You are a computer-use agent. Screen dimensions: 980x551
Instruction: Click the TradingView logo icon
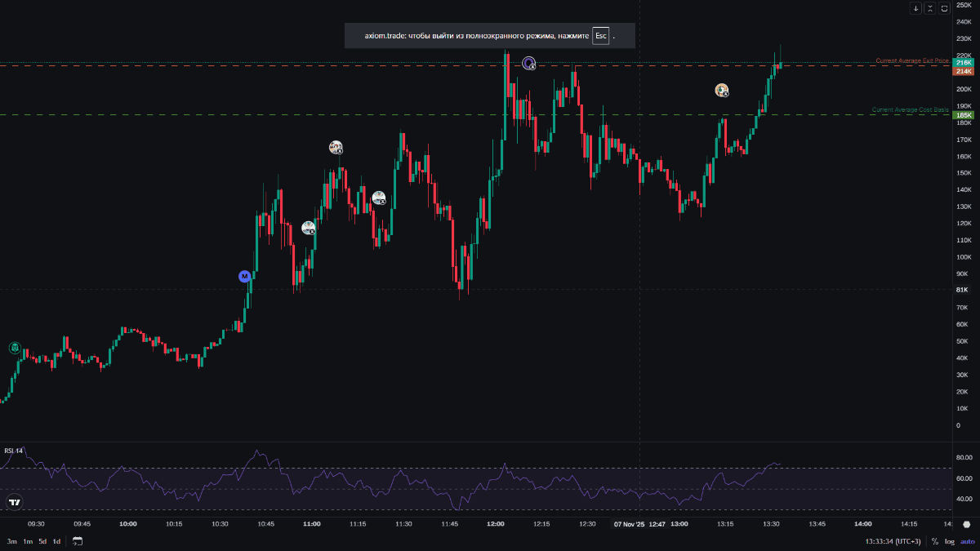click(14, 502)
